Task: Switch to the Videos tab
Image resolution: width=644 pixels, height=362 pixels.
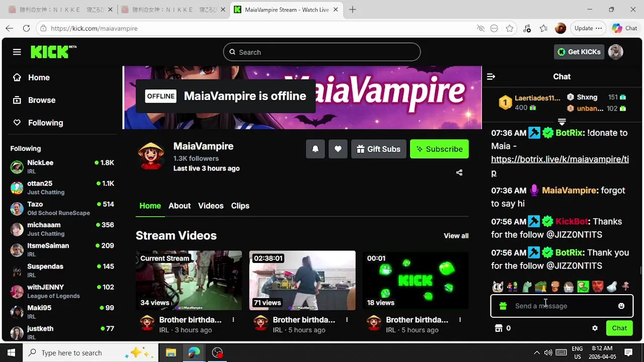Action: point(211,206)
